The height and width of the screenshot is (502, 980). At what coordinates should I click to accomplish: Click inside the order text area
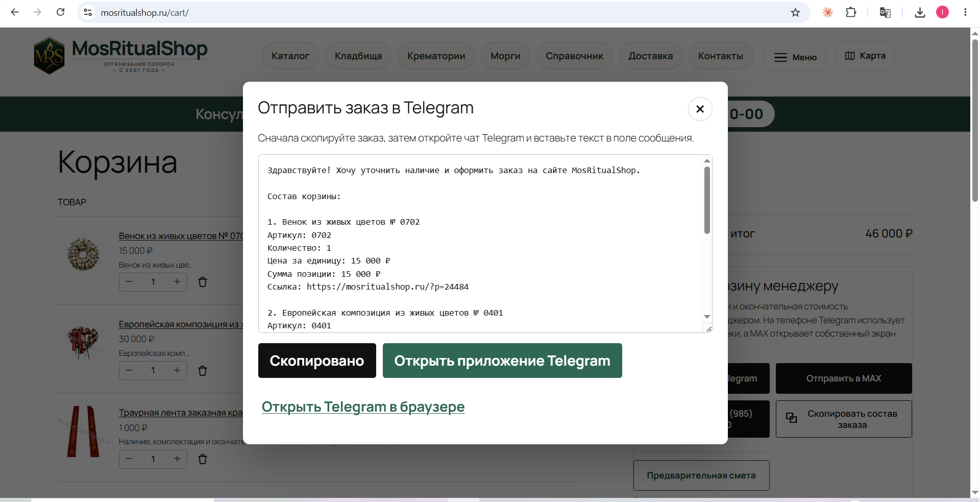480,244
